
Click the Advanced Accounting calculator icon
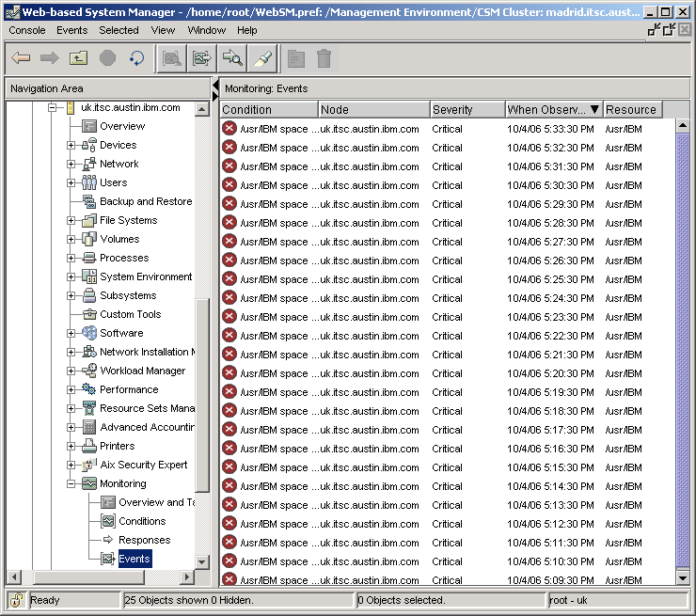point(88,427)
